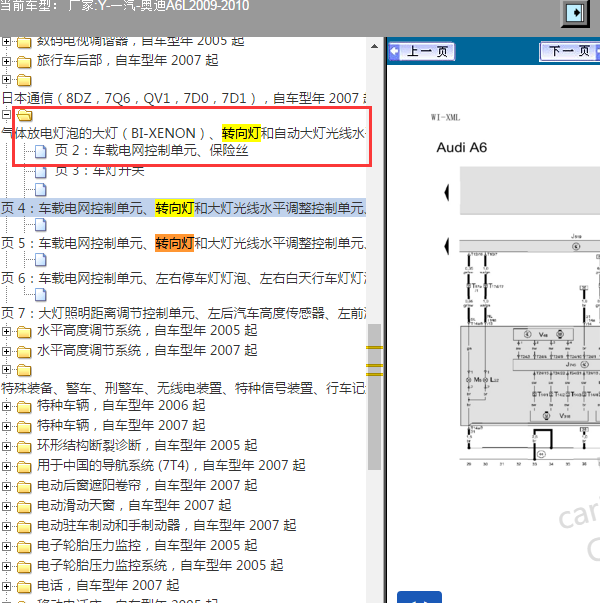Click 当前车型 奥迪A6L2009-2010 header text

pyautogui.click(x=125, y=6)
